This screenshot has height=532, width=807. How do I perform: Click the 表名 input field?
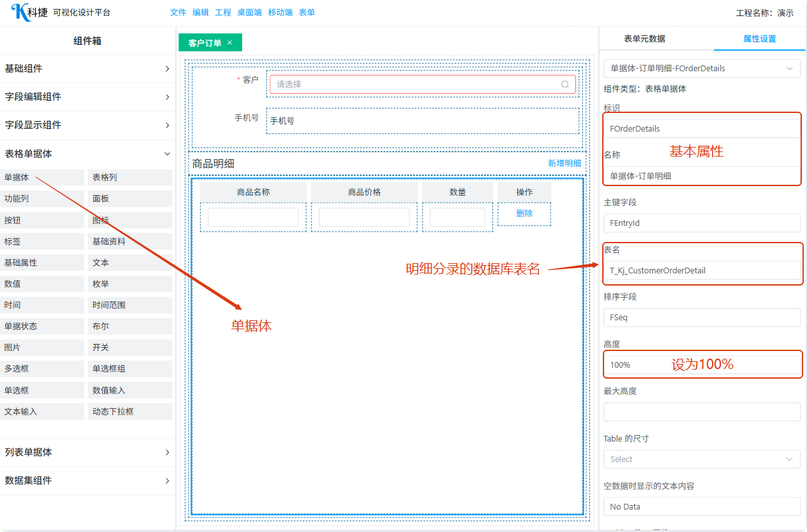click(701, 270)
